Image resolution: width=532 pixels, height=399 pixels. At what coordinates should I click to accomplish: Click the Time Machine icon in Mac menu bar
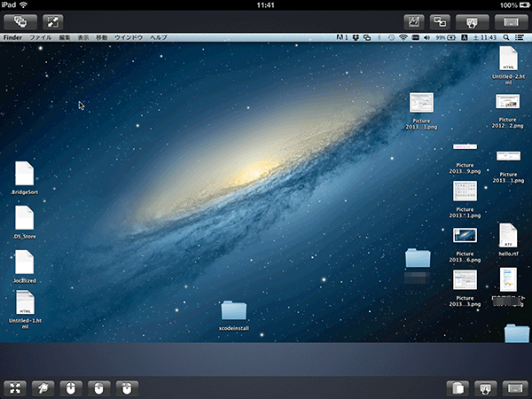pos(391,37)
